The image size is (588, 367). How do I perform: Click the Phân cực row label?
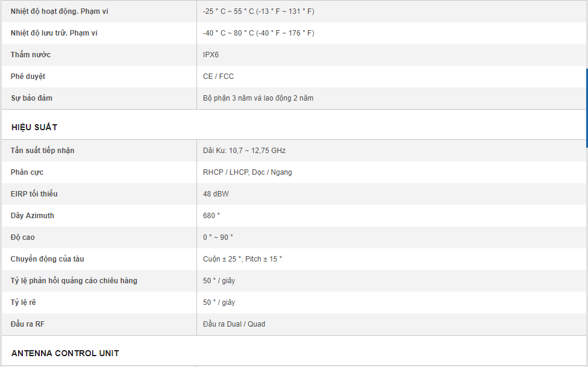coord(27,172)
